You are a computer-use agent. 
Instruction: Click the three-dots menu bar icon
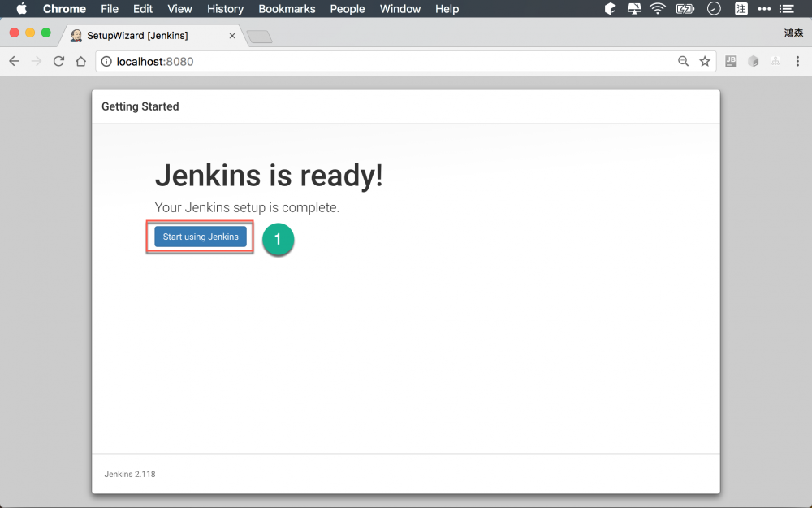click(764, 9)
